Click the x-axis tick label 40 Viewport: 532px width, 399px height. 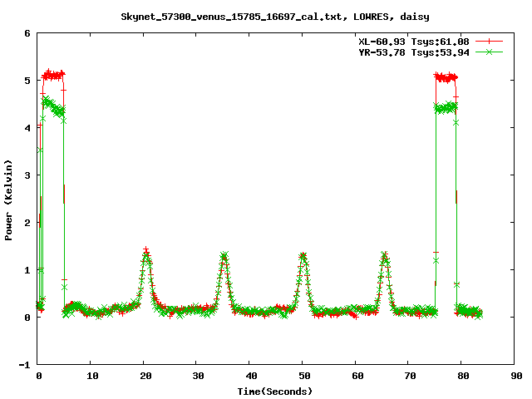point(249,376)
